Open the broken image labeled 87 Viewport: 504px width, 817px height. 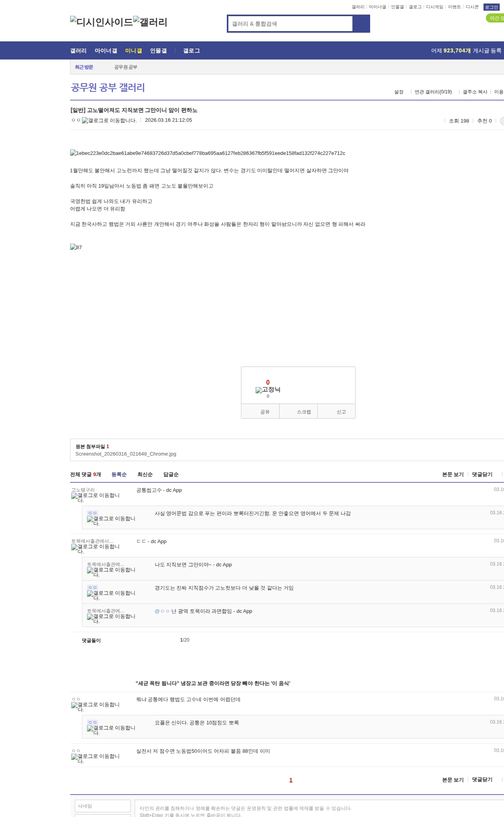click(76, 247)
